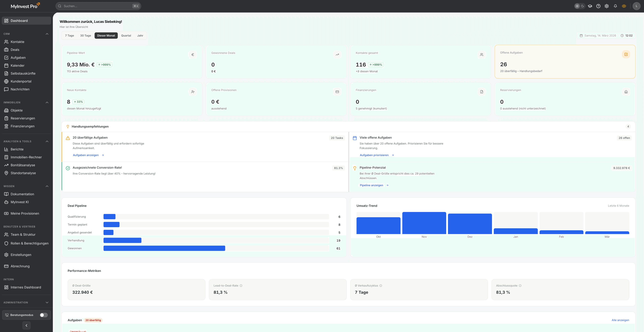The width and height of the screenshot is (644, 332).
Task: Launch MyInvest KI from the sidebar
Action: (x=19, y=202)
